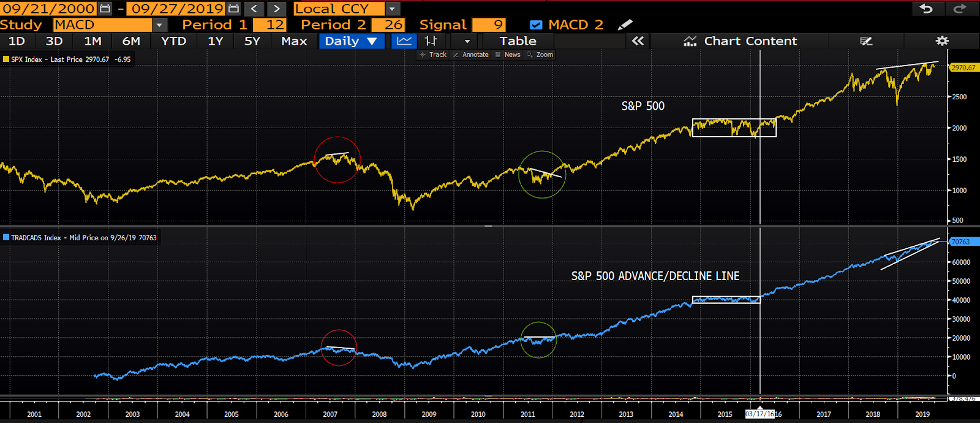Toggle the MACD 2 checkbox
The image size is (980, 423).
536,25
